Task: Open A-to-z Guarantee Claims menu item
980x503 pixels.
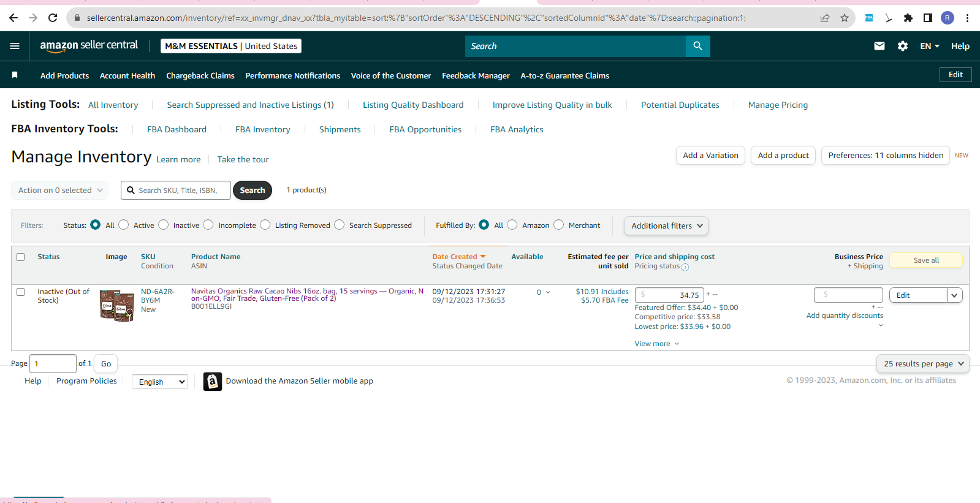Action: pos(565,76)
